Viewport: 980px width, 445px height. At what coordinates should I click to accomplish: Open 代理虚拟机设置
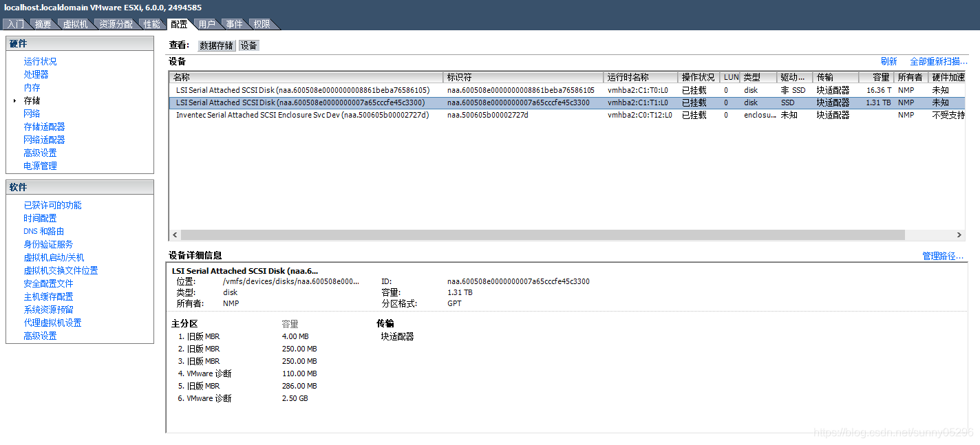(52, 323)
